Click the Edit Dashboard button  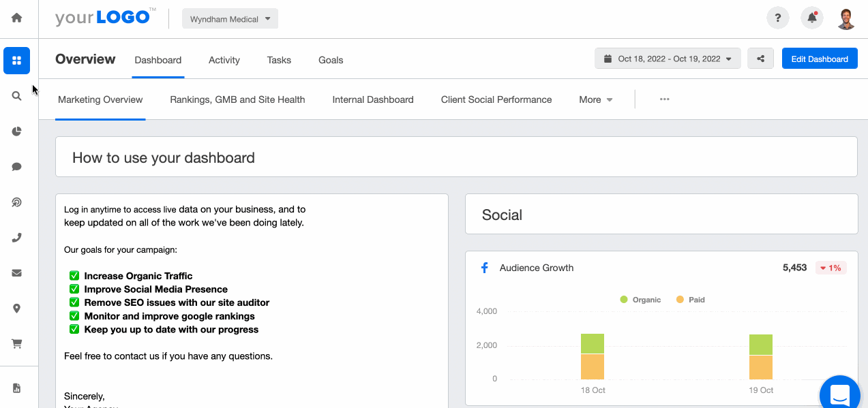pos(819,59)
